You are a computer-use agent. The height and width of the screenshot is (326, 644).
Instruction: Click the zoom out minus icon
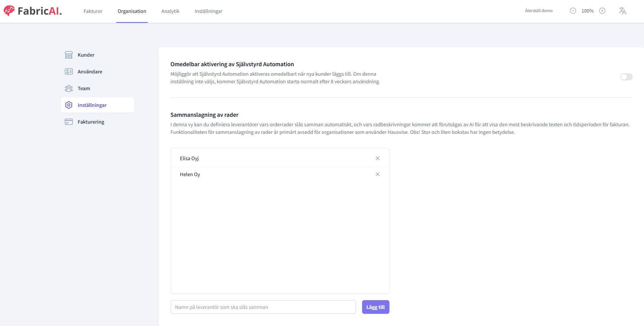(x=573, y=11)
